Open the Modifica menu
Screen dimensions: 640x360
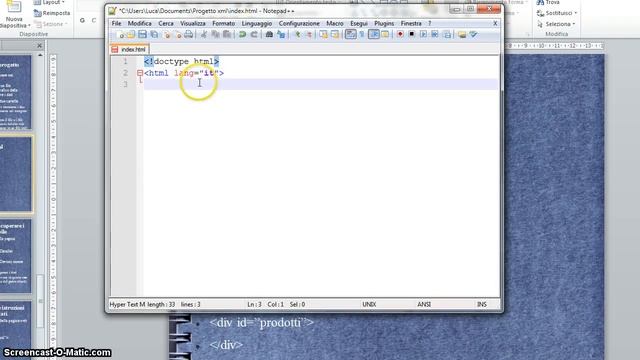click(x=140, y=24)
